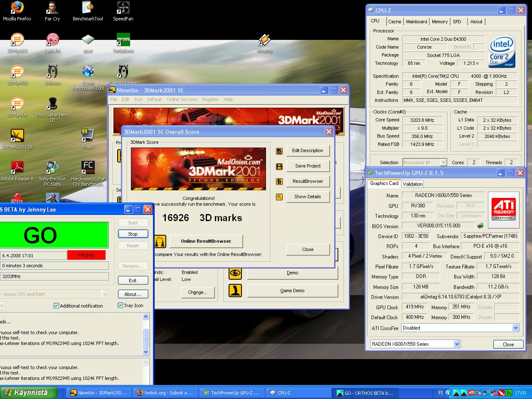The width and height of the screenshot is (532, 399).
Task: Click the GPU-Z BIOS save chip icon
Action: coord(480,226)
